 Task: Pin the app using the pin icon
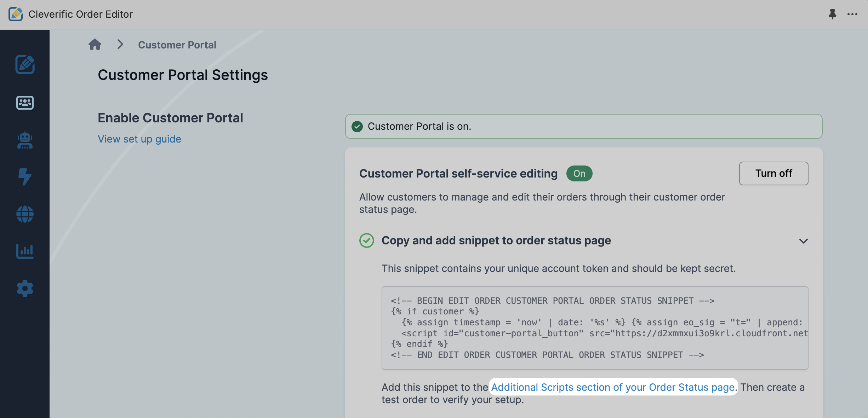point(832,14)
